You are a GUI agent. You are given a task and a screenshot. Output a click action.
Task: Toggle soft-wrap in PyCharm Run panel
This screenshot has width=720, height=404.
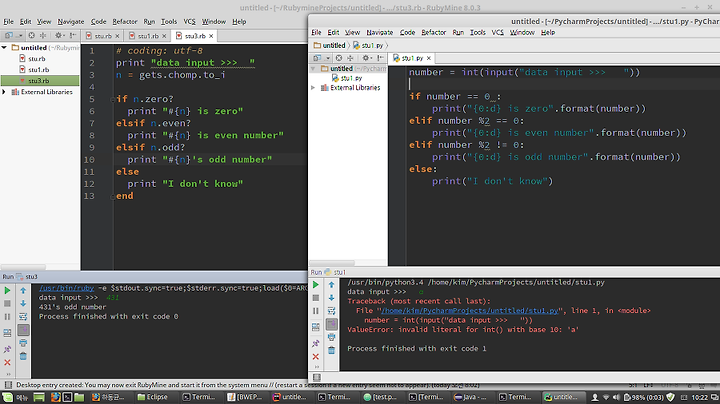(x=332, y=311)
